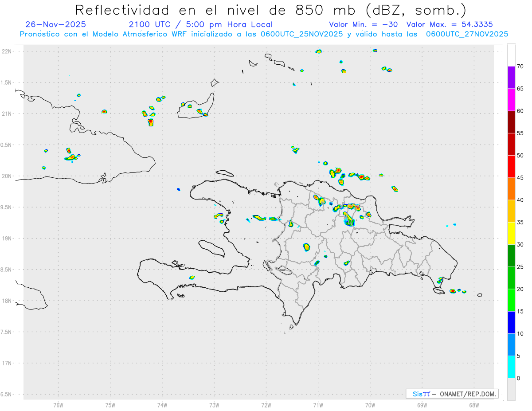Click the 'Valor Max. = 54.3335' text
The width and height of the screenshot is (532, 411).
coord(450,24)
